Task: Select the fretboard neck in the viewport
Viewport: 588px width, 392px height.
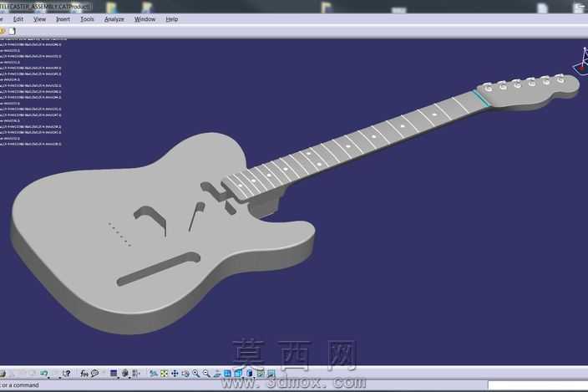Action: click(x=352, y=145)
